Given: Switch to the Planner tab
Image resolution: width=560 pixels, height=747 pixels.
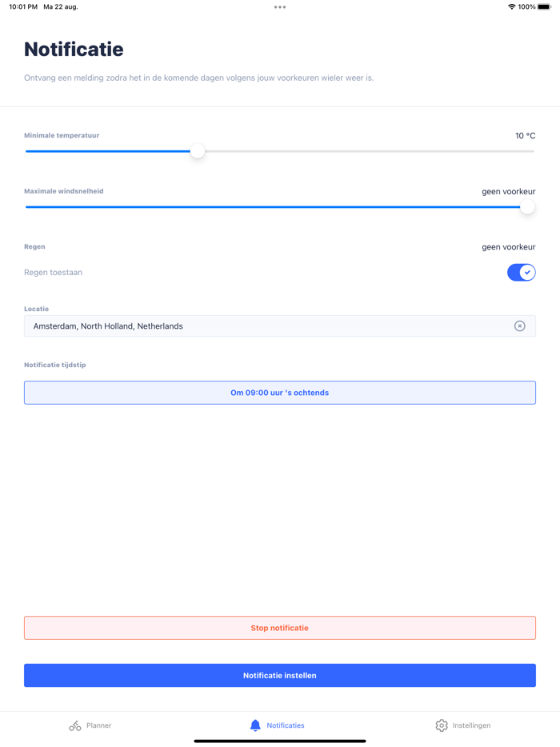Looking at the screenshot, I should (90, 725).
